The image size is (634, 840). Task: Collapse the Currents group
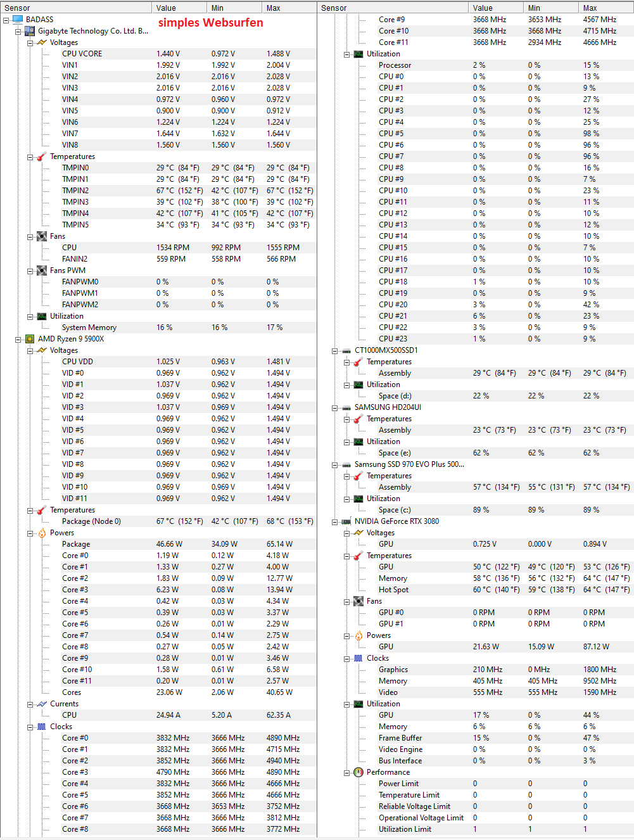pos(30,704)
